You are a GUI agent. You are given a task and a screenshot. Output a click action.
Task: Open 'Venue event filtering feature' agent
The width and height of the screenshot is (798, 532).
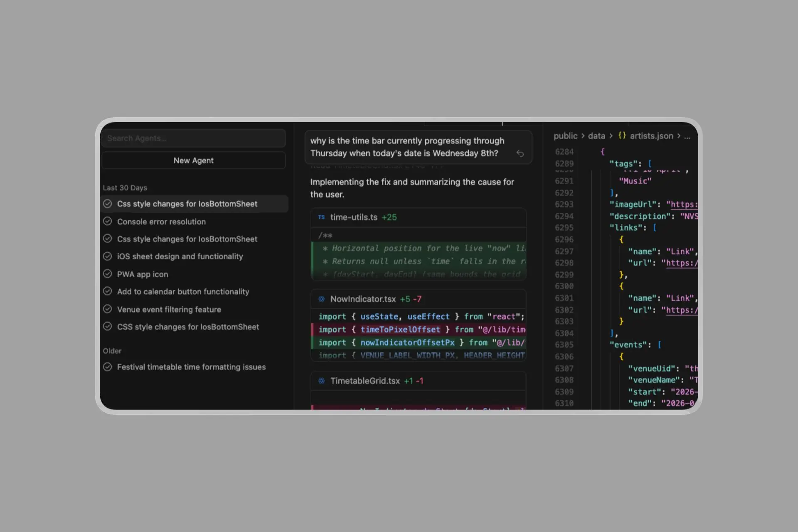[194, 309]
